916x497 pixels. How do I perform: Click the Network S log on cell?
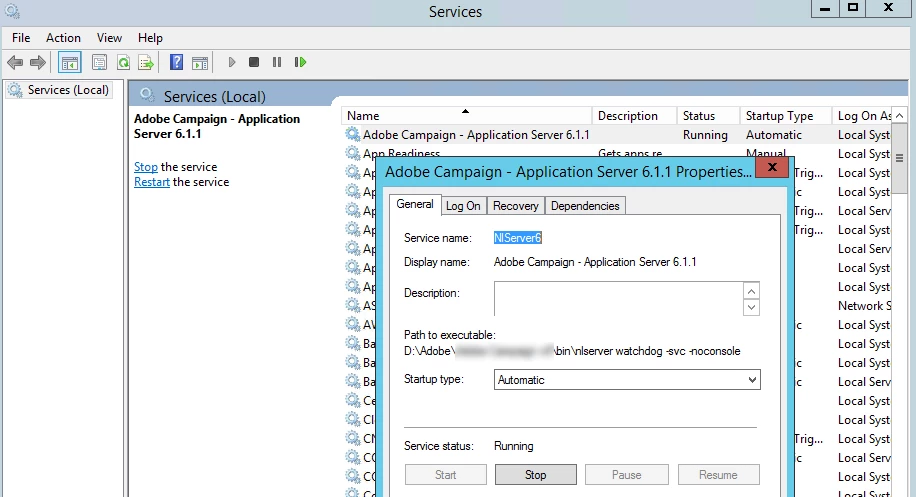(865, 305)
